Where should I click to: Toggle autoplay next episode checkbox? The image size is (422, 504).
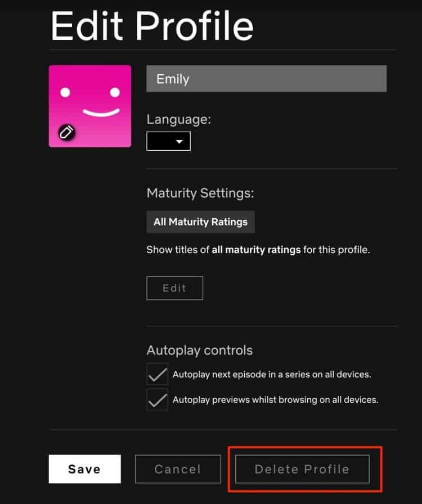click(x=158, y=374)
